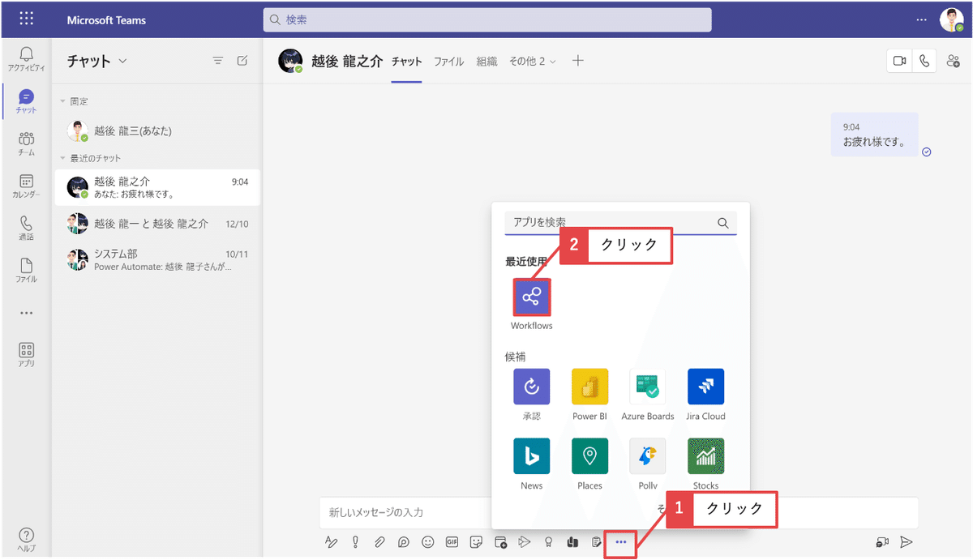Switch to the チャット tab

(x=407, y=62)
